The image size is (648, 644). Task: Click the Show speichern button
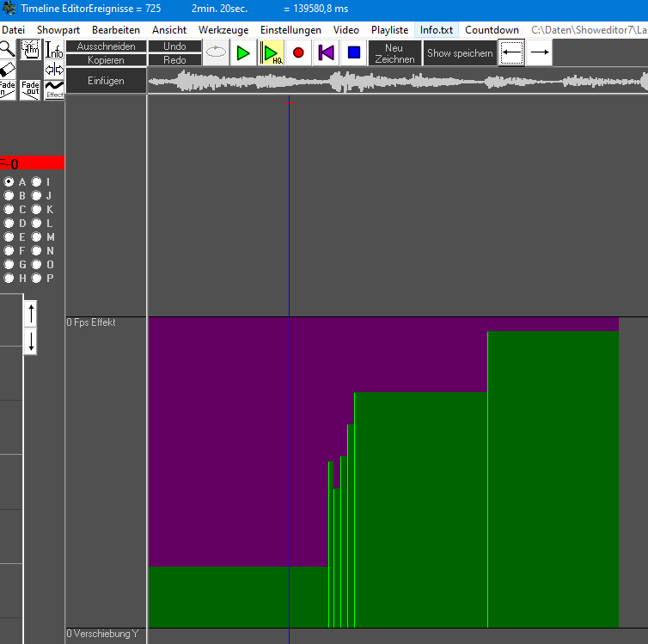click(x=460, y=53)
